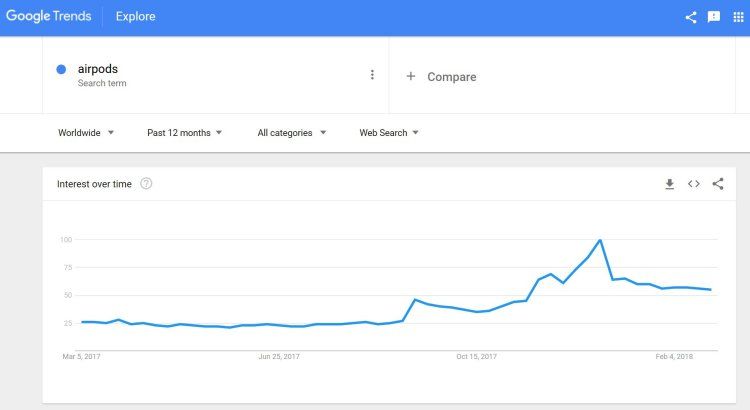Expand the Worldwide region dropdown

pos(86,133)
